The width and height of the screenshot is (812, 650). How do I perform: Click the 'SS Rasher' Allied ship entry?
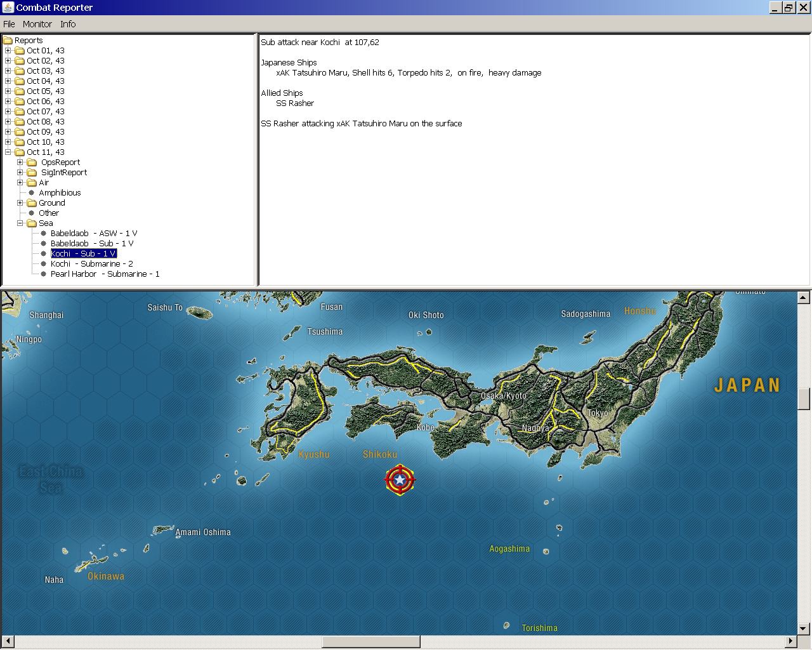click(x=295, y=103)
